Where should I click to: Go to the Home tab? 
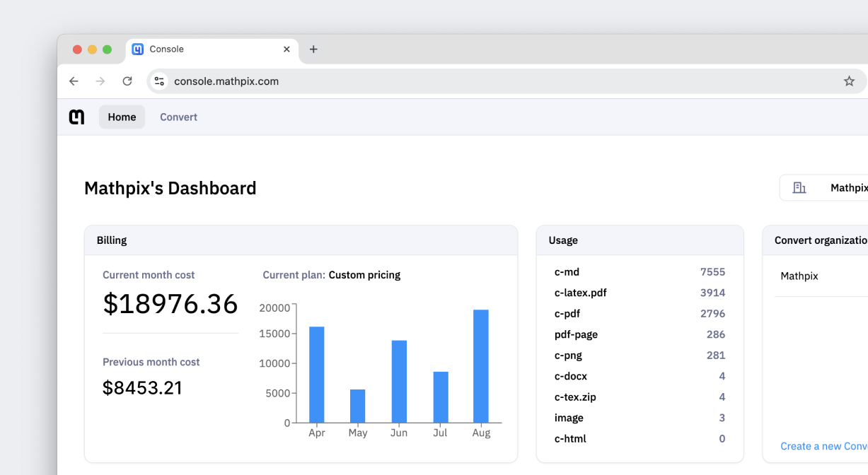coord(122,117)
